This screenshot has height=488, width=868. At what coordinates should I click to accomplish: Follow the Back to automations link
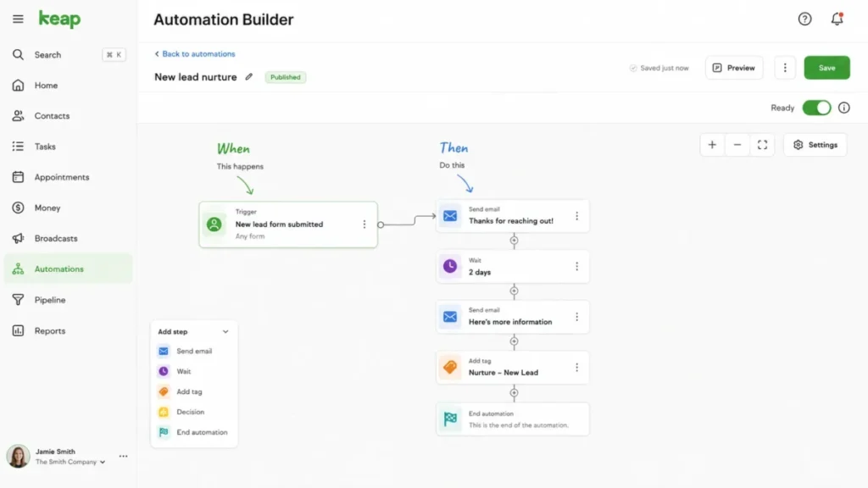(x=195, y=53)
